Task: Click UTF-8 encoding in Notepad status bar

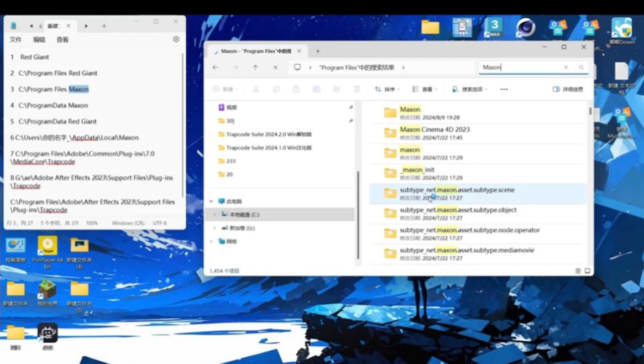Action: [x=160, y=223]
